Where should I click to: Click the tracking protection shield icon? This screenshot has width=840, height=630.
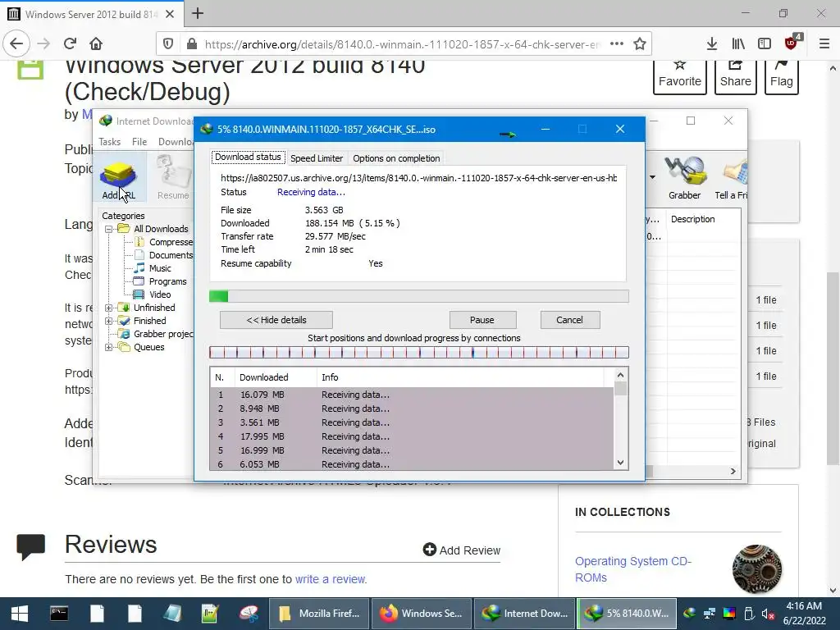click(x=168, y=44)
